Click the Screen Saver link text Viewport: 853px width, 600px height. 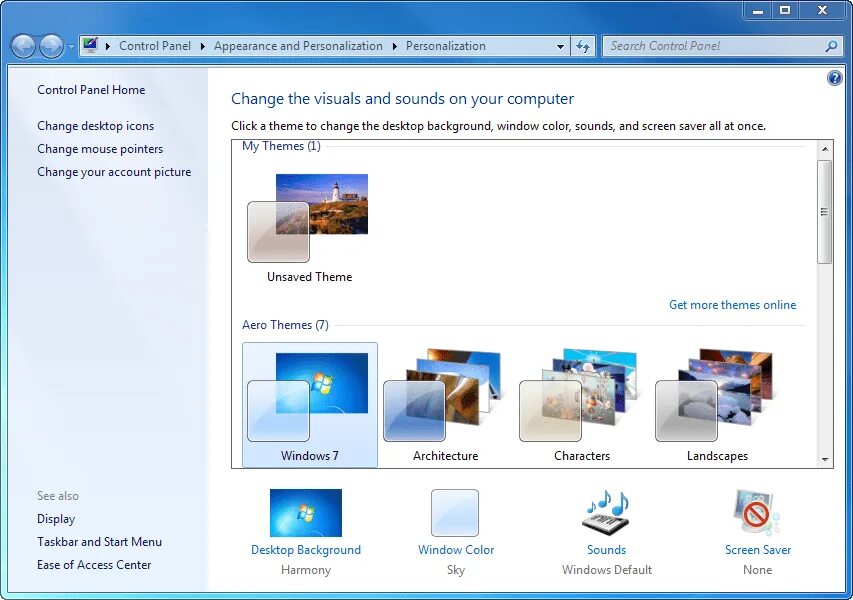pyautogui.click(x=758, y=550)
